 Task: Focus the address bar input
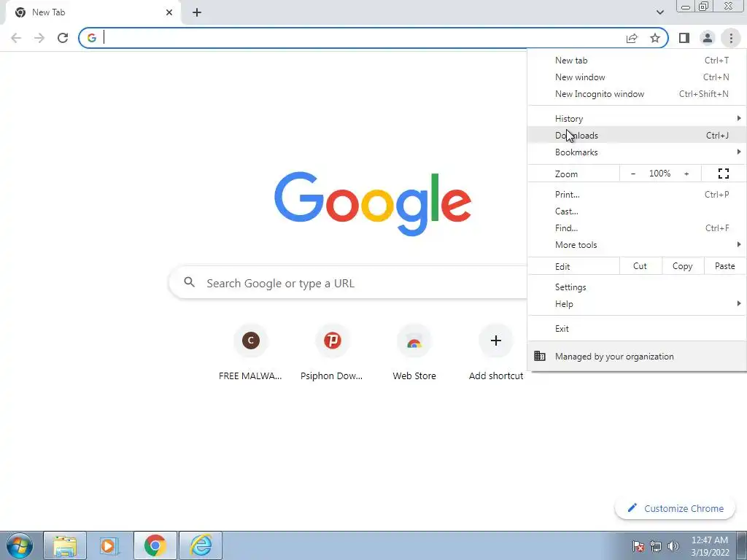coord(362,38)
